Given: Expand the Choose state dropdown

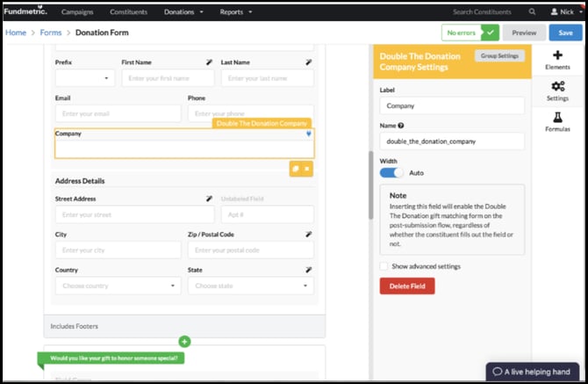Looking at the screenshot, I should [x=251, y=286].
